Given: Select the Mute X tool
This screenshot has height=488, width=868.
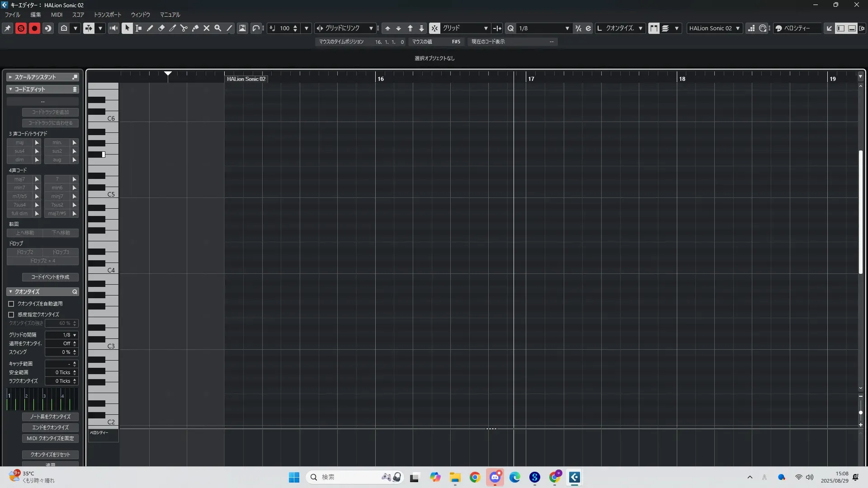Looking at the screenshot, I should tap(207, 28).
